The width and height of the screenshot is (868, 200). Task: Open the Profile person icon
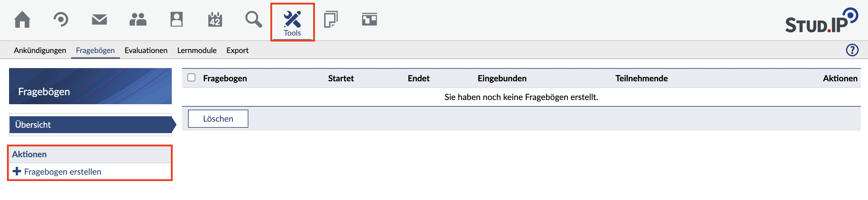tap(176, 20)
